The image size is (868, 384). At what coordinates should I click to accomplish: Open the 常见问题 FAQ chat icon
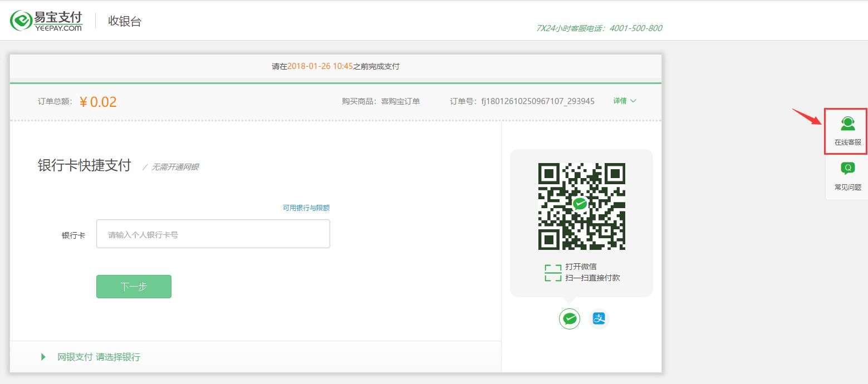[847, 169]
